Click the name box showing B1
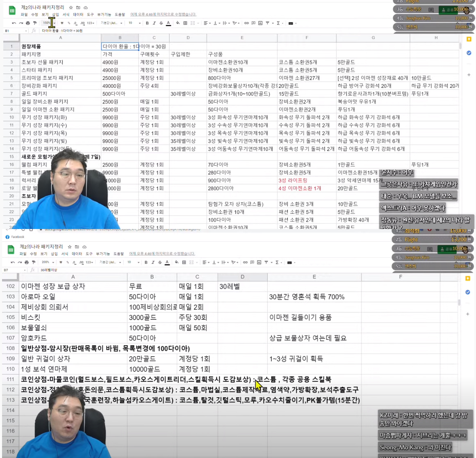 click(15, 31)
